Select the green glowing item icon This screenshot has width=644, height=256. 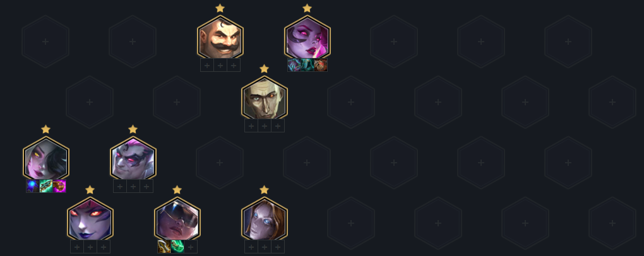click(177, 247)
